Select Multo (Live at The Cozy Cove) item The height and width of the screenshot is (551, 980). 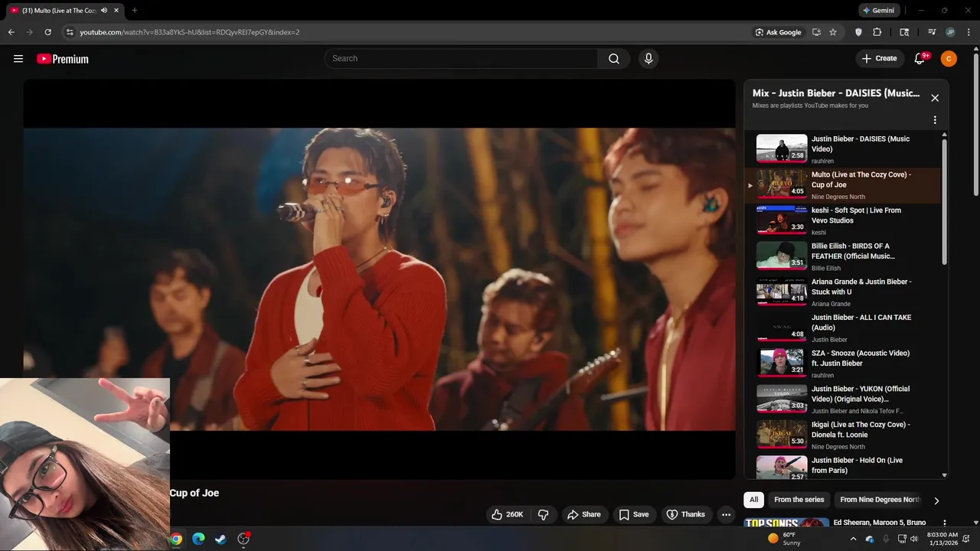(x=842, y=185)
